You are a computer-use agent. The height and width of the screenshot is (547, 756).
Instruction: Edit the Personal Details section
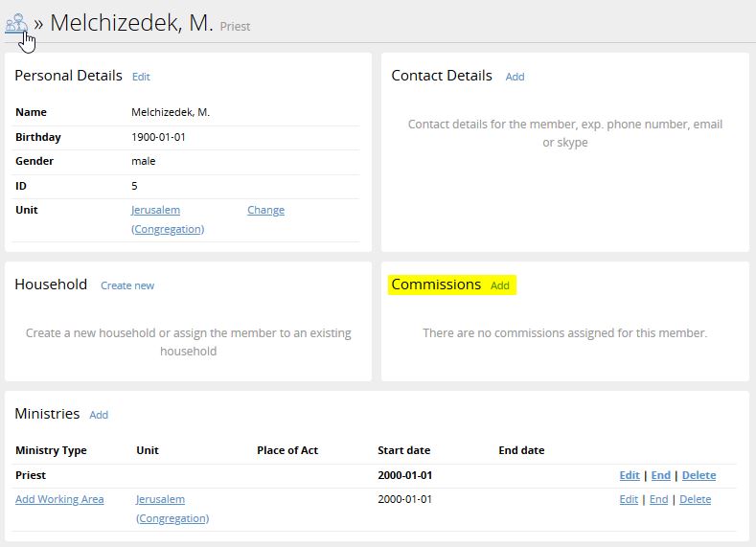(141, 77)
